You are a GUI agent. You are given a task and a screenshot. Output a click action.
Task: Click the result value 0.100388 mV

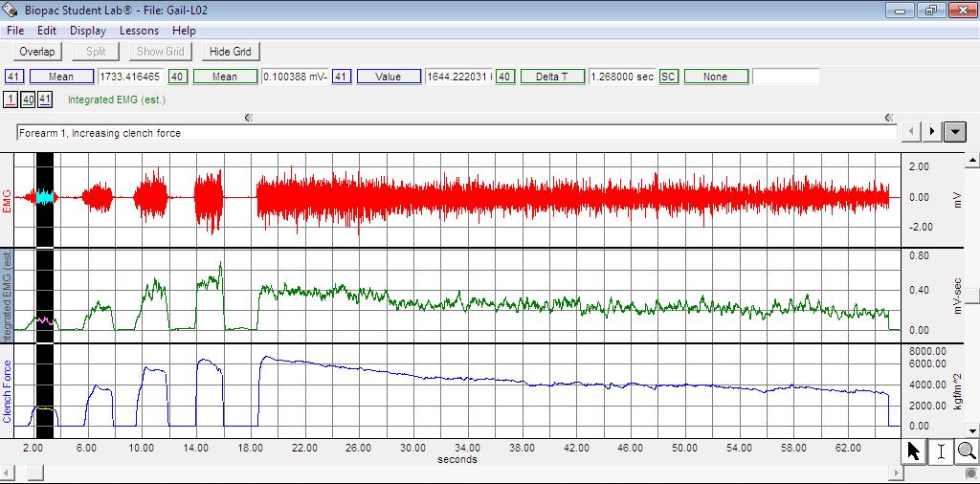(295, 77)
